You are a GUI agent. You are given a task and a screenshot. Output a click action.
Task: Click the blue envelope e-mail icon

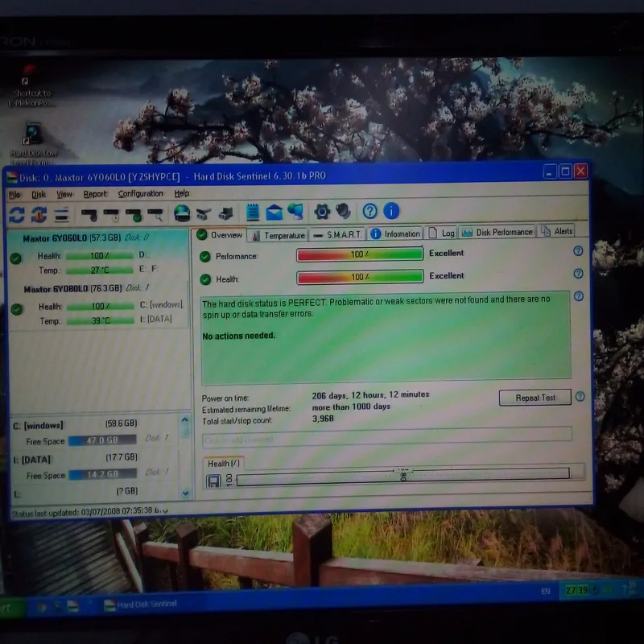pos(274,213)
